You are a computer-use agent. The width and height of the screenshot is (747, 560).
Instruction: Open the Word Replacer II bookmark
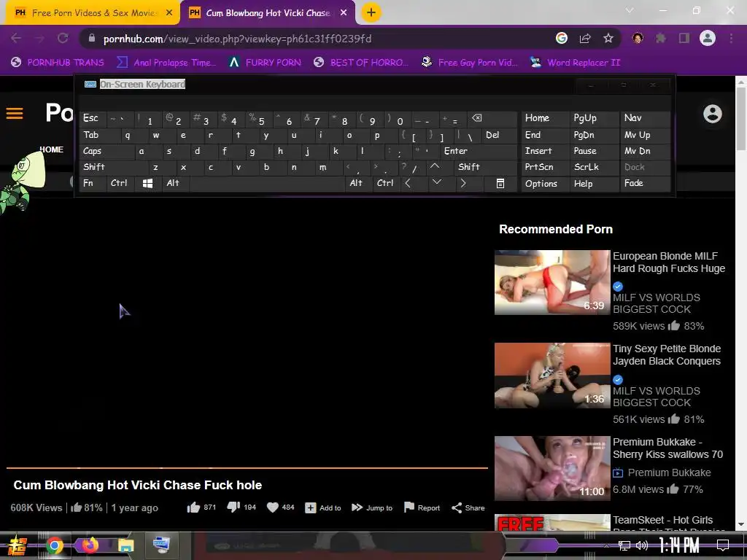point(576,63)
